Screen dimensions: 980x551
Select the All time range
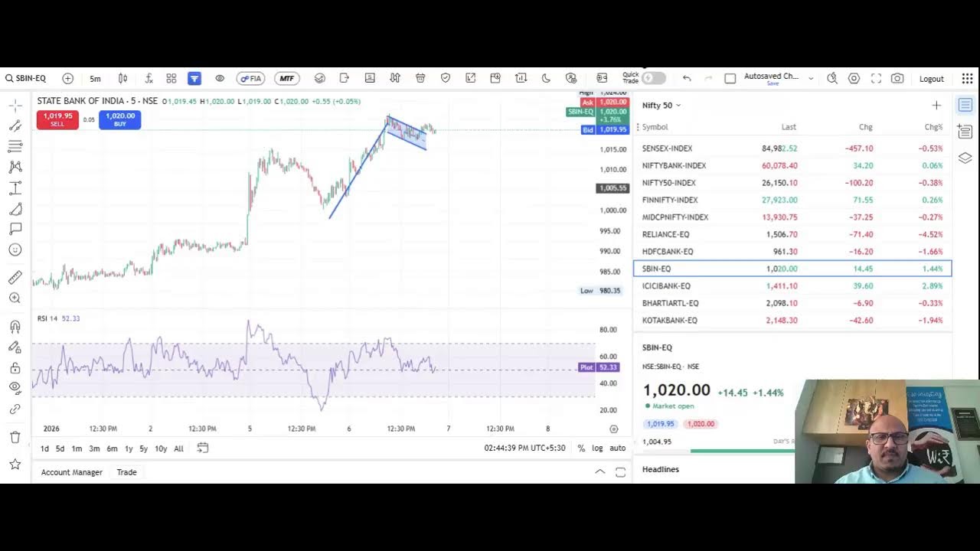coord(178,448)
